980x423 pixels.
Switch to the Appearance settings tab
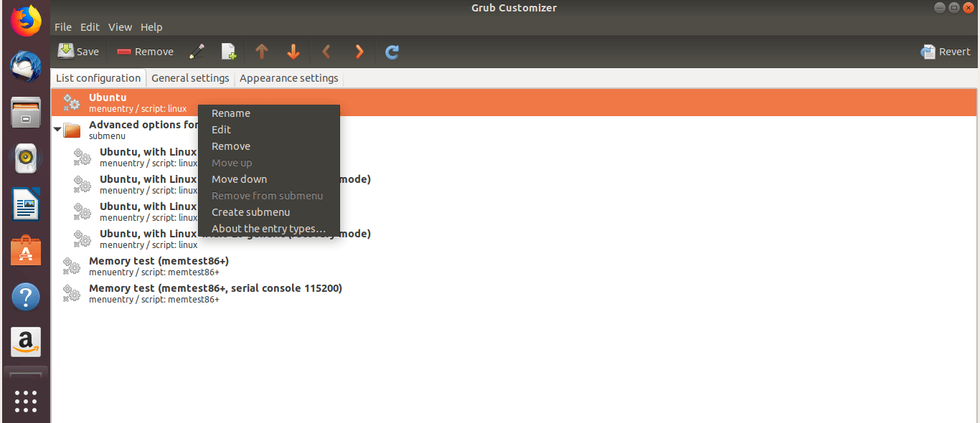click(x=289, y=78)
